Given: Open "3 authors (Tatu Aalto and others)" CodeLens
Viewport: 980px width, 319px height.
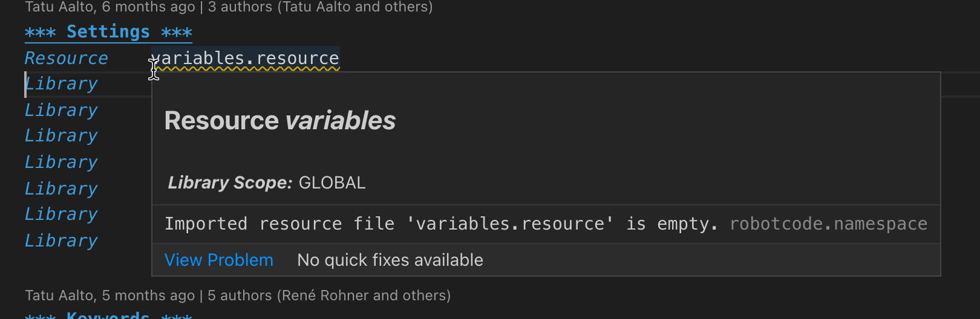Looking at the screenshot, I should (x=320, y=7).
